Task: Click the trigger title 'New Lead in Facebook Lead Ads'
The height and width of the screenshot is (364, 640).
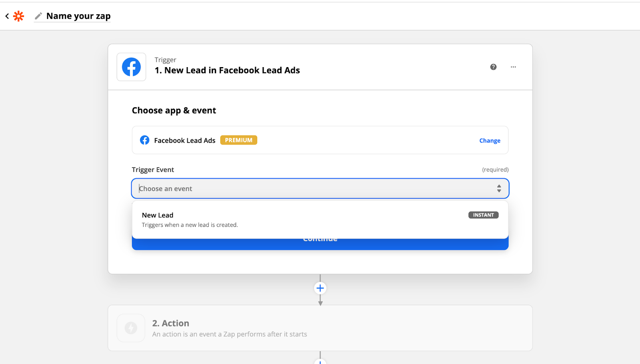Action: click(232, 70)
